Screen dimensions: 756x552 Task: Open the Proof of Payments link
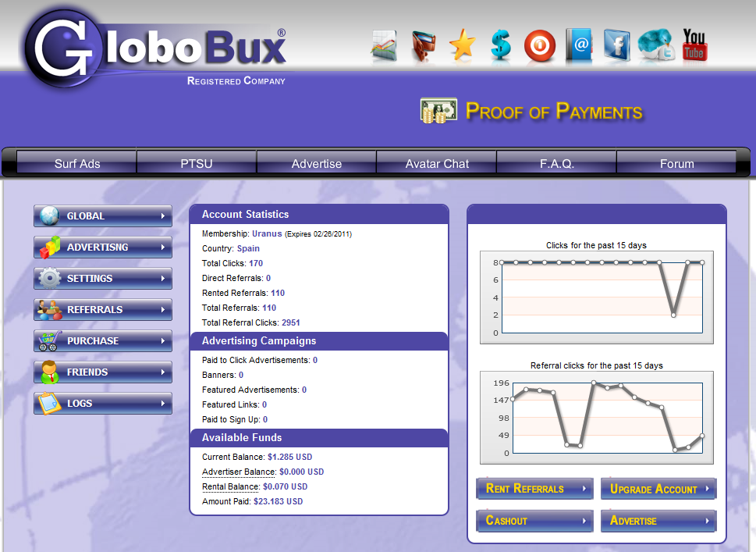pyautogui.click(x=554, y=112)
